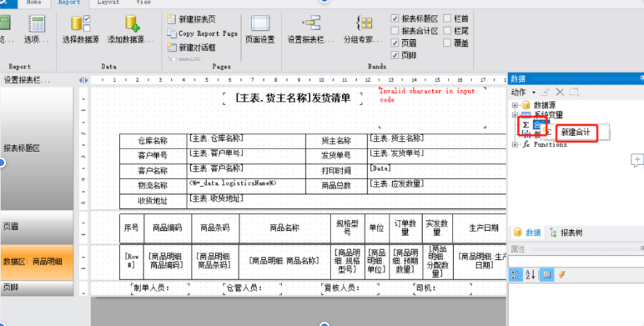This screenshot has width=644, height=326.
Task: Switch to the View ribbon tab
Action: coord(143,3)
